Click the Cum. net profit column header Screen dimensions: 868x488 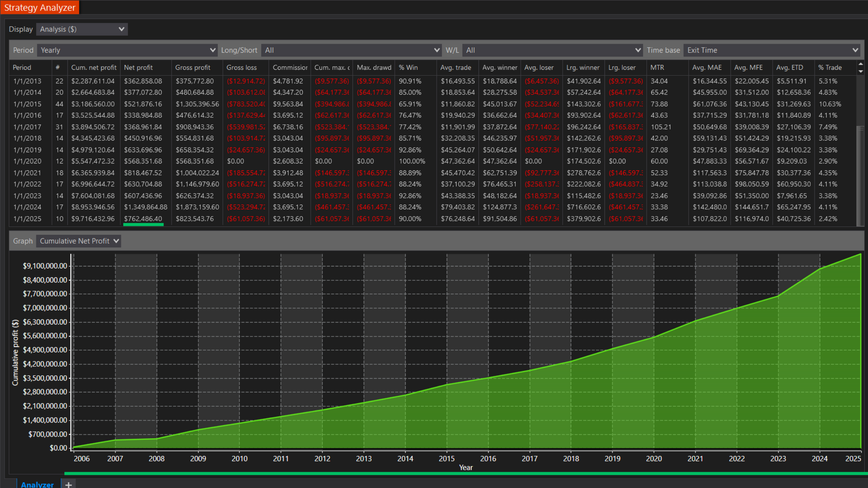pyautogui.click(x=93, y=68)
